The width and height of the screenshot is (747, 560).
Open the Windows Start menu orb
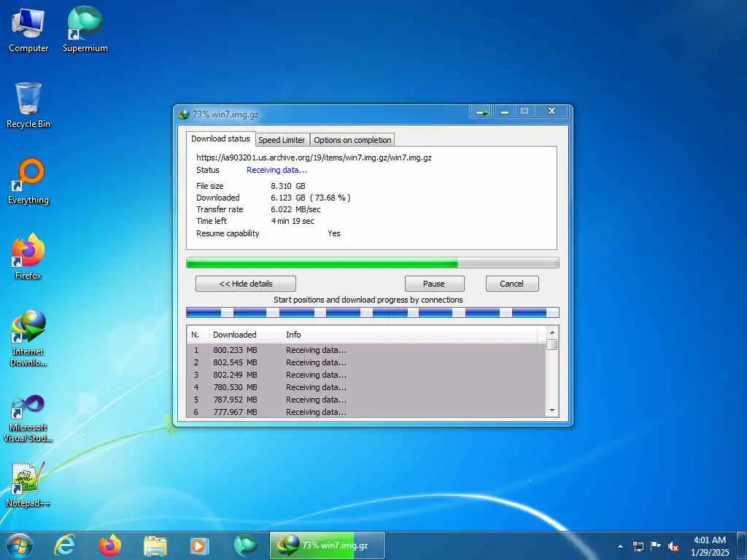(x=20, y=545)
